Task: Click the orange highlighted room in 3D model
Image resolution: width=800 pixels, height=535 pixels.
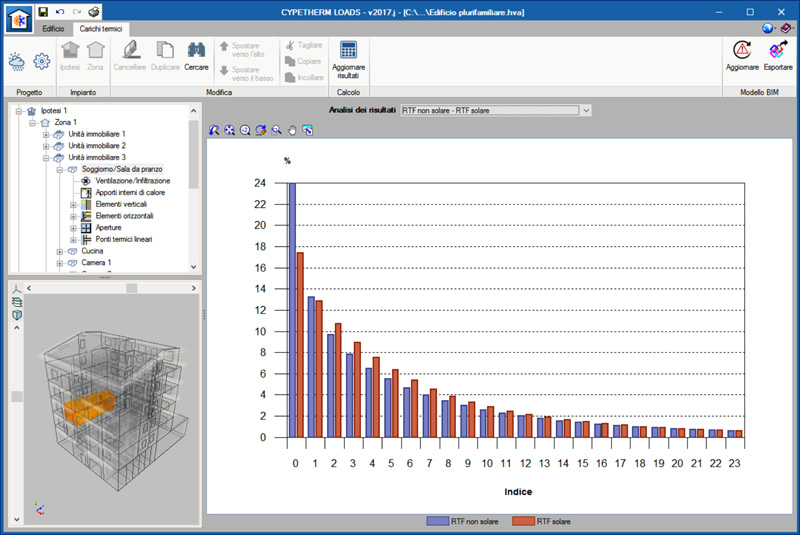Action: (x=89, y=407)
